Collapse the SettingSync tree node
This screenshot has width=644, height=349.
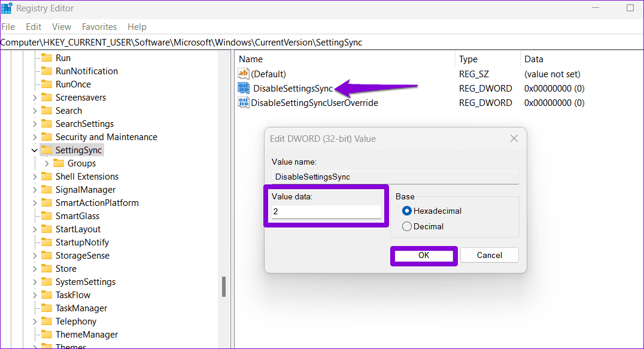coord(35,150)
